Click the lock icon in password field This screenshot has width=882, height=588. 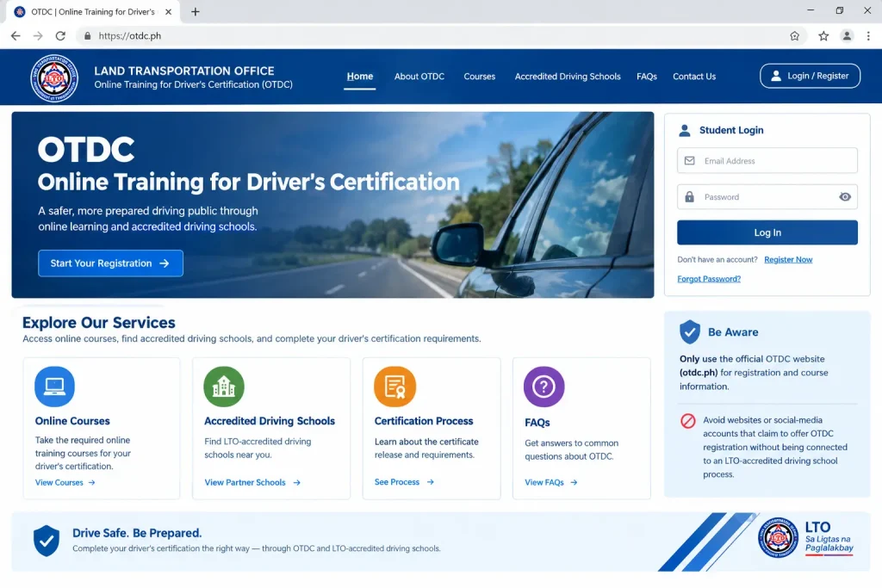(x=690, y=197)
